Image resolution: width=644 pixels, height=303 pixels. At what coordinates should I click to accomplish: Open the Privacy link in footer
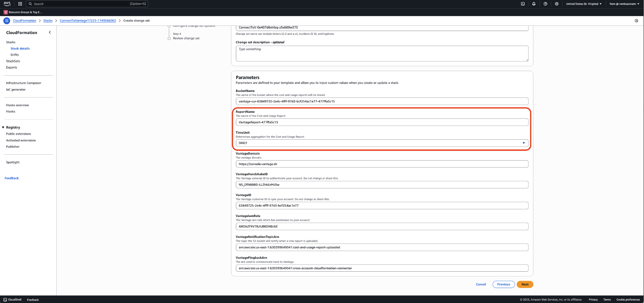coord(593,300)
